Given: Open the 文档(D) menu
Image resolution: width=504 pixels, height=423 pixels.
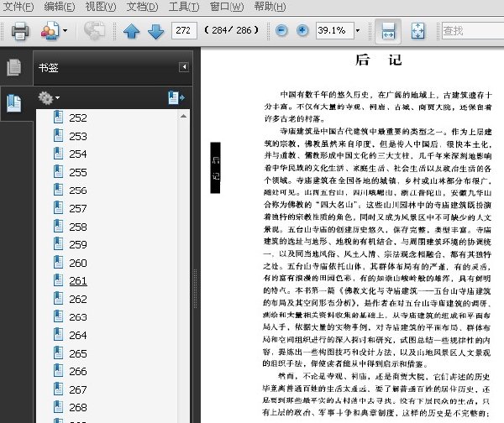Looking at the screenshot, I should click(142, 7).
